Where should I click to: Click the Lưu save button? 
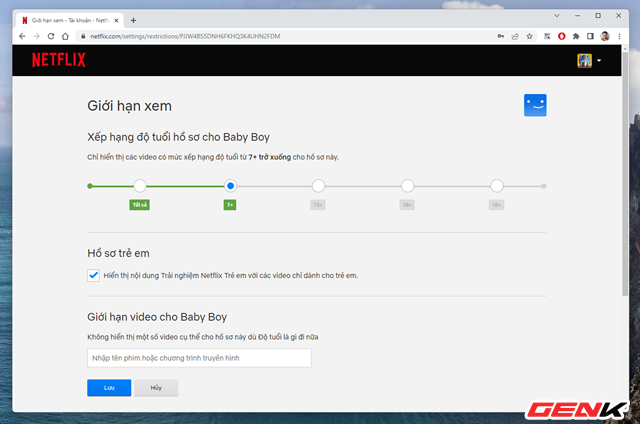pyautogui.click(x=109, y=388)
